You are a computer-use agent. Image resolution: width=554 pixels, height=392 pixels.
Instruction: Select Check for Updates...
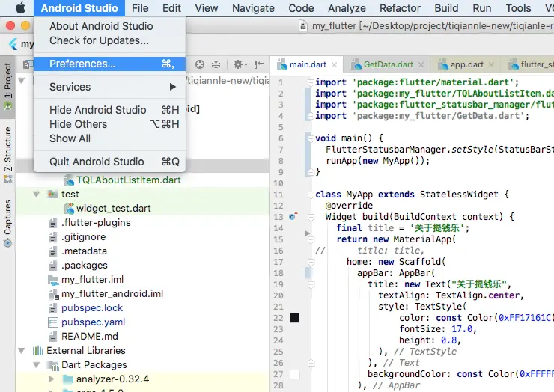coord(109,40)
